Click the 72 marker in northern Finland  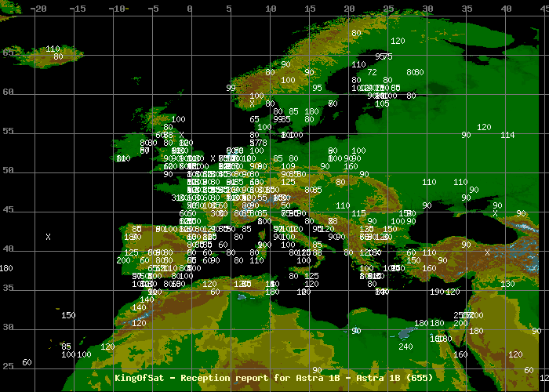(x=372, y=72)
